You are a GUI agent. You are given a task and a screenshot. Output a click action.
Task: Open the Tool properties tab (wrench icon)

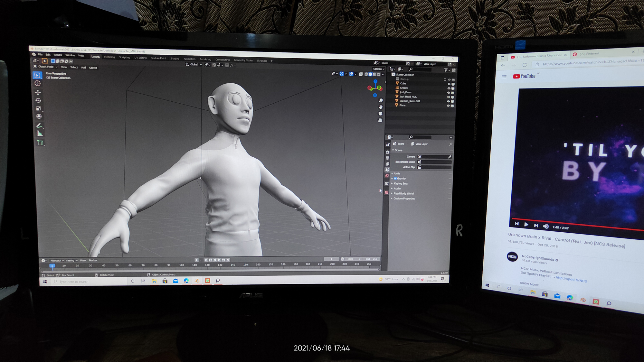point(388,145)
